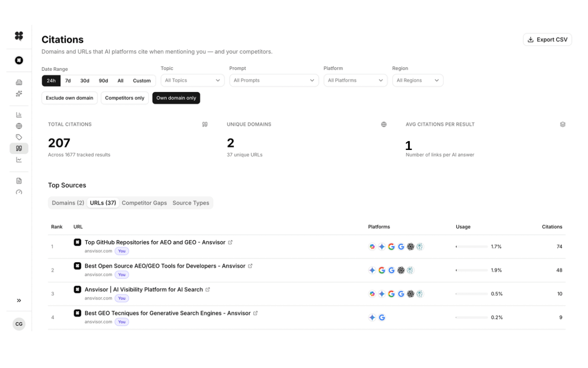Click the 207 total citations number
588x368 pixels.
pos(59,143)
